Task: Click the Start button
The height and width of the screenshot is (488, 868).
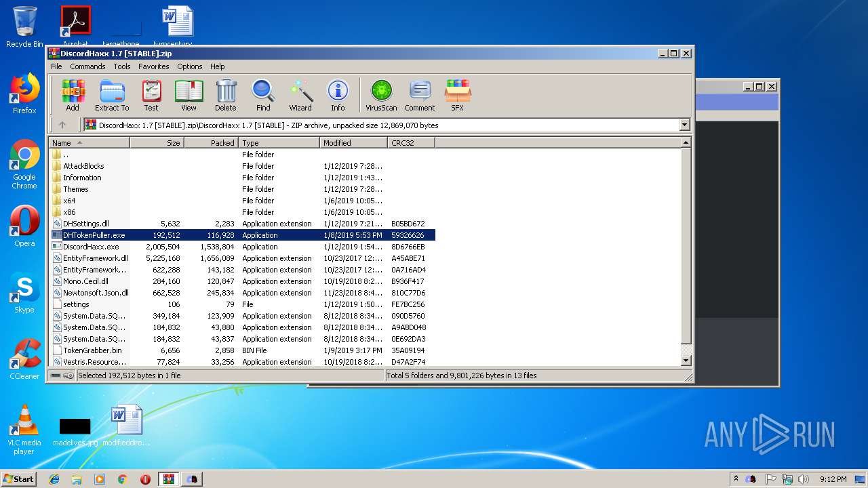Action: point(19,479)
